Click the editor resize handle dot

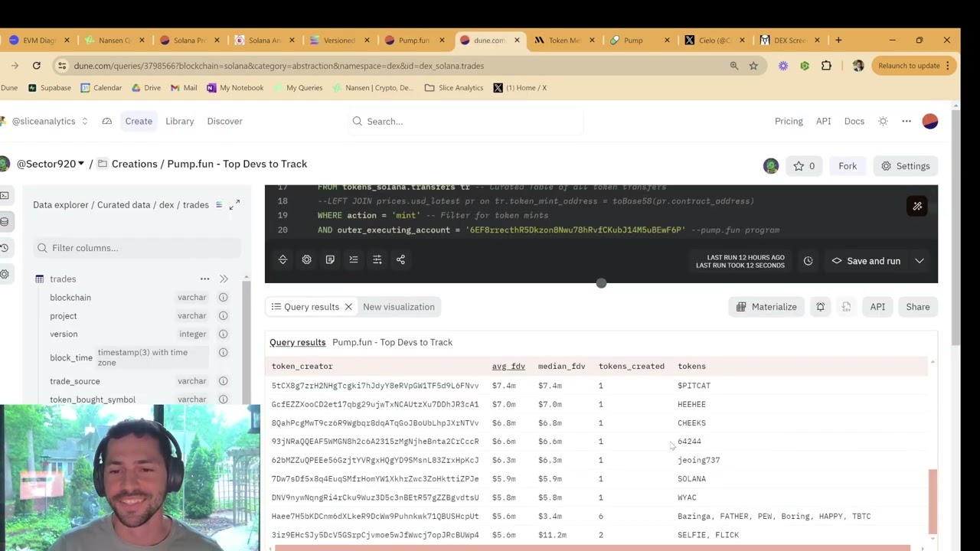[601, 283]
